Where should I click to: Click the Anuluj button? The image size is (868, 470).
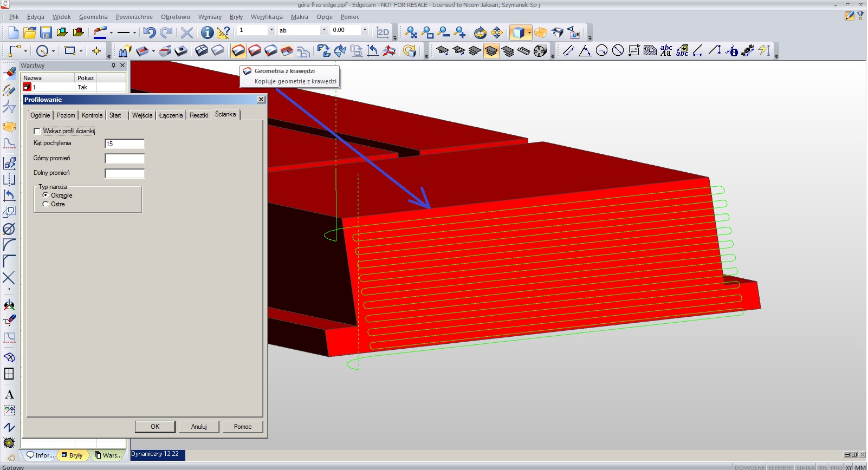[199, 427]
